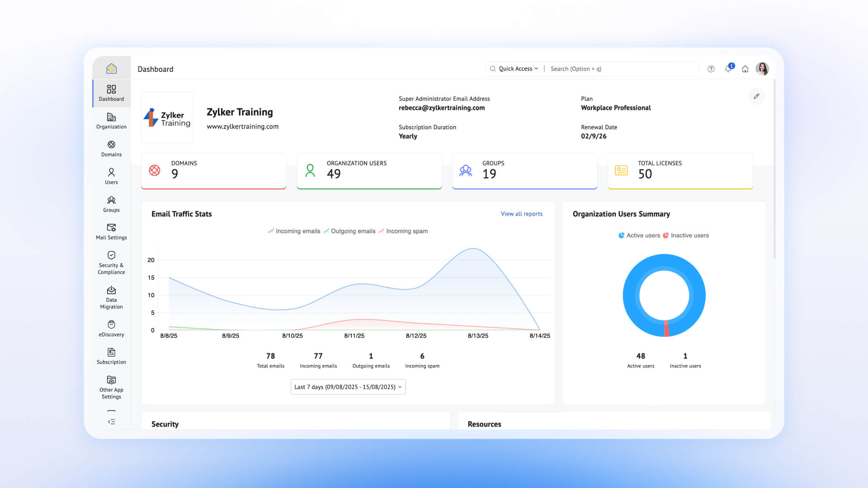Click the 1 Inactive users count

(685, 360)
